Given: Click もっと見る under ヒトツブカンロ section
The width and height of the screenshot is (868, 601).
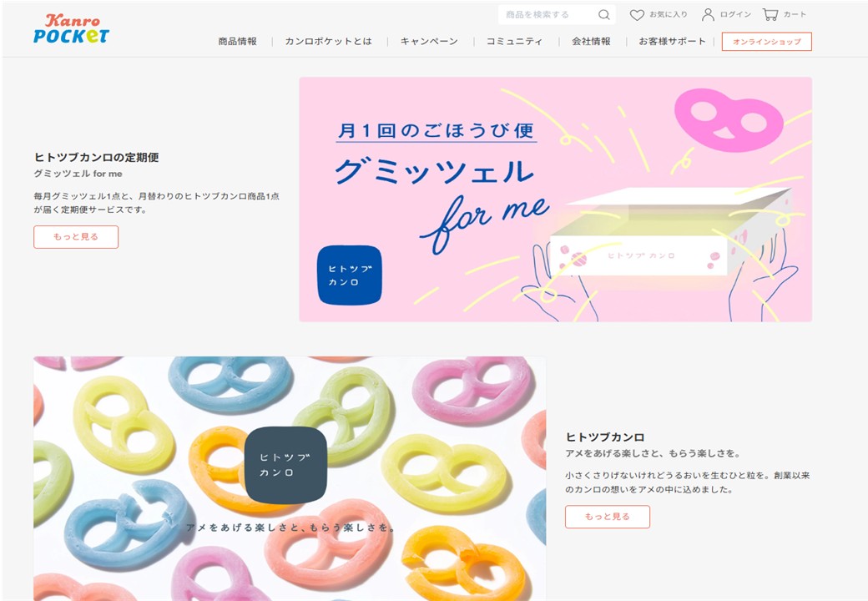Looking at the screenshot, I should pyautogui.click(x=608, y=517).
